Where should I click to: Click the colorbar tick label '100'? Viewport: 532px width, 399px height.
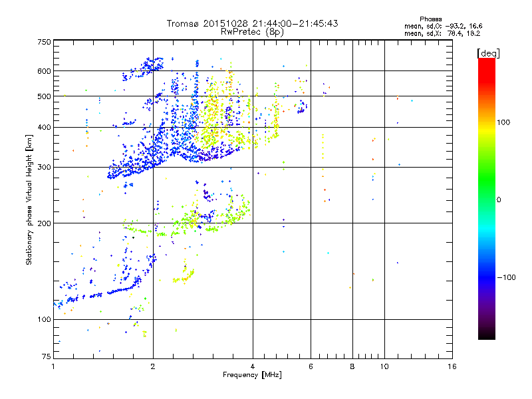503,122
